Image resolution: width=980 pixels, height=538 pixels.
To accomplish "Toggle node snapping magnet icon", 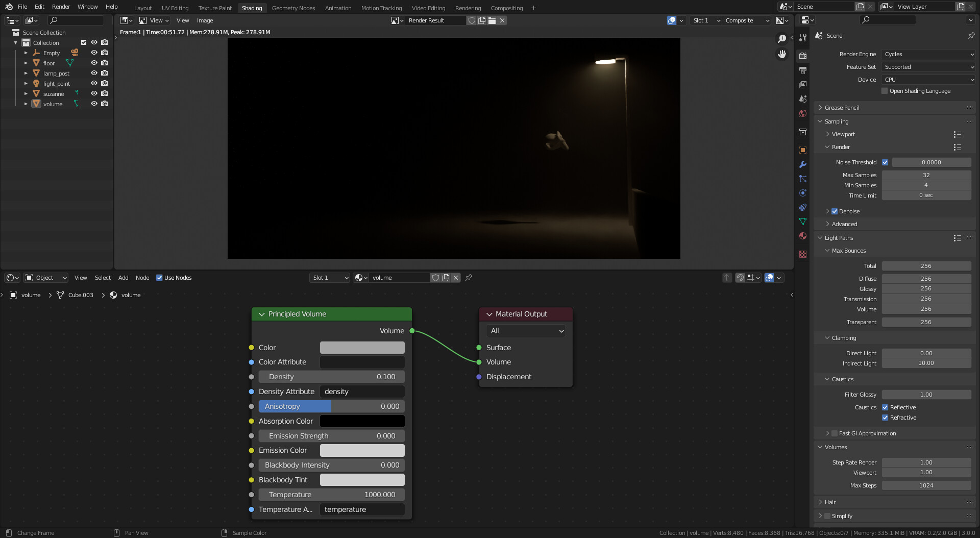I will click(740, 278).
